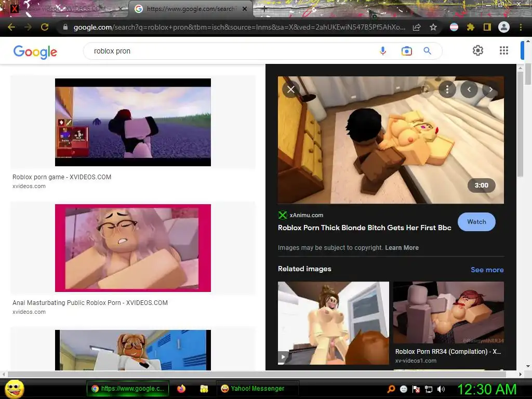
Task: Click the preview panel scrollbar thumb
Action: coord(520,124)
